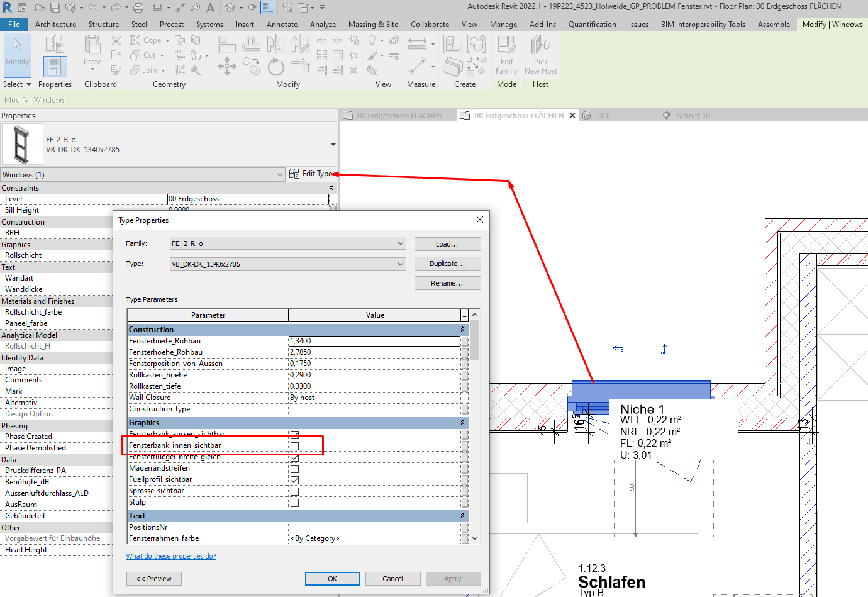This screenshot has width=868, height=597.
Task: Click the Duplicate button in Type Properties
Action: (x=447, y=263)
